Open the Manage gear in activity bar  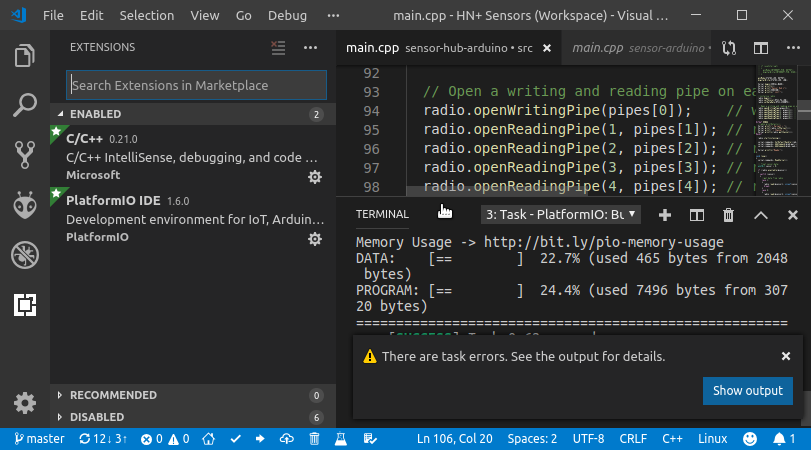point(24,403)
